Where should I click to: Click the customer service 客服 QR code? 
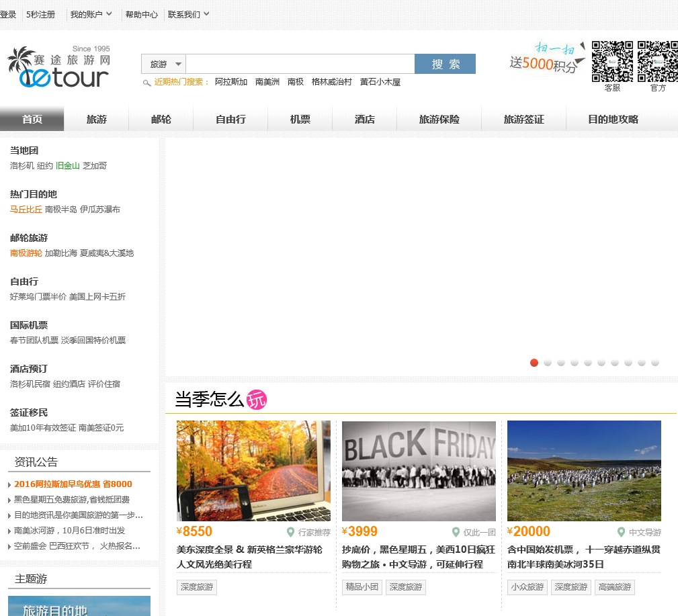coord(612,61)
